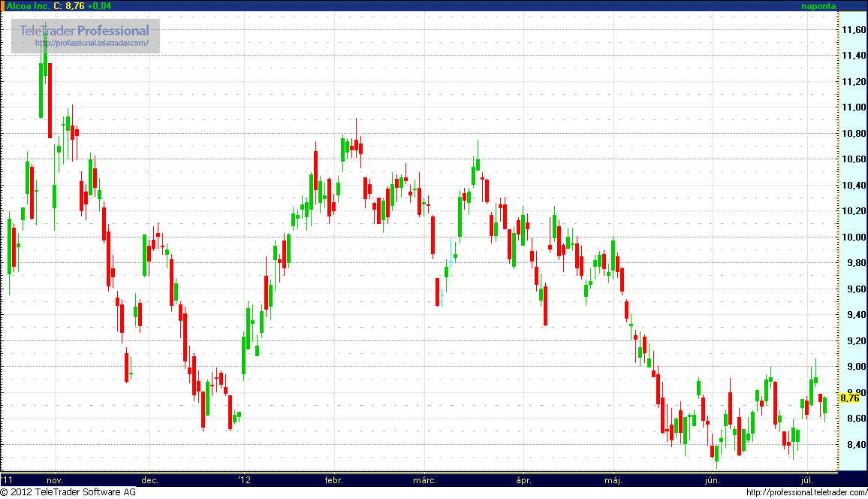Click the 11,00 price axis label
This screenshot has width=868, height=499.
click(x=854, y=107)
